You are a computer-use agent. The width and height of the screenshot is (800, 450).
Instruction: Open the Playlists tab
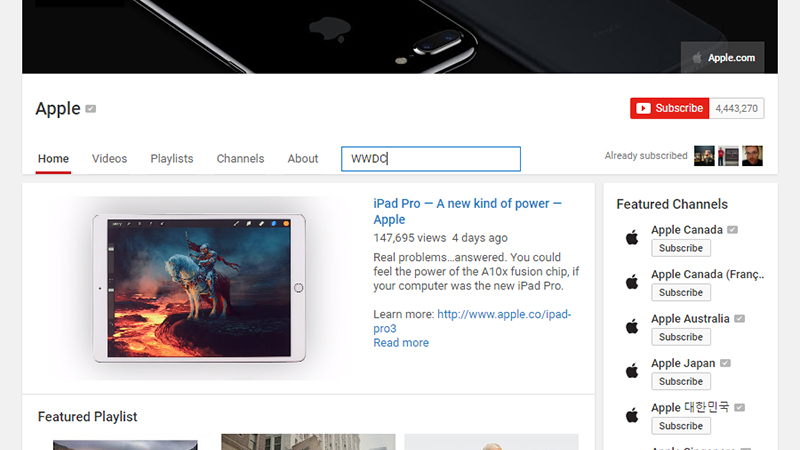172,159
